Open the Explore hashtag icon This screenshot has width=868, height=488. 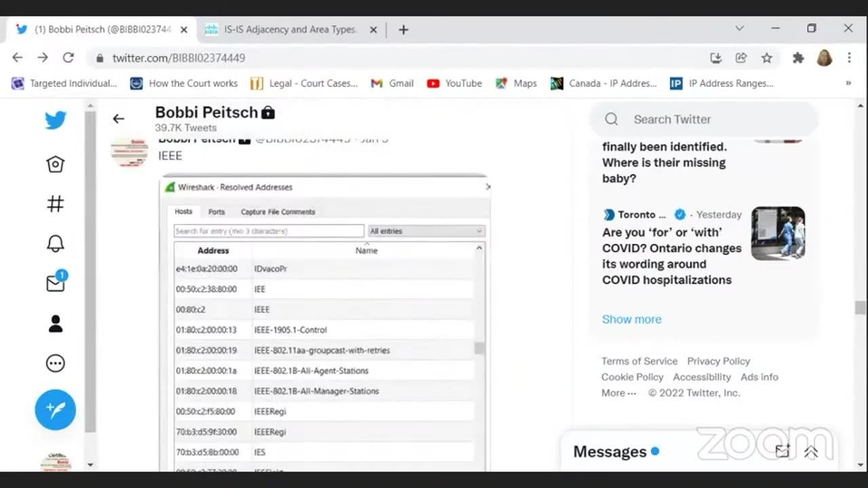point(56,203)
